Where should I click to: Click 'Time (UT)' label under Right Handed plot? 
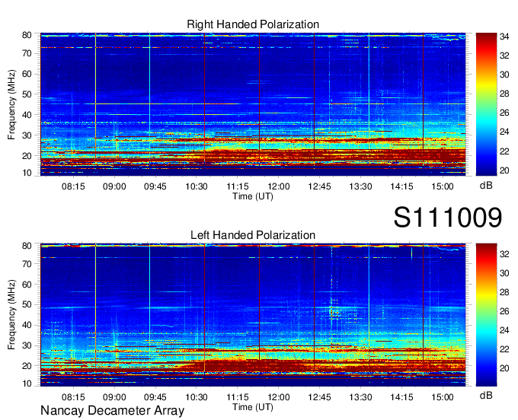[x=253, y=196]
